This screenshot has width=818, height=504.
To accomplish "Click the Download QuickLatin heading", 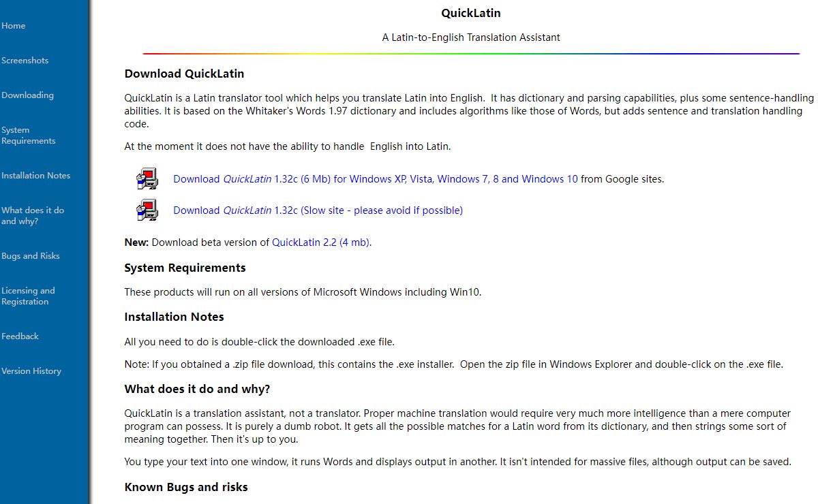I will 184,74.
